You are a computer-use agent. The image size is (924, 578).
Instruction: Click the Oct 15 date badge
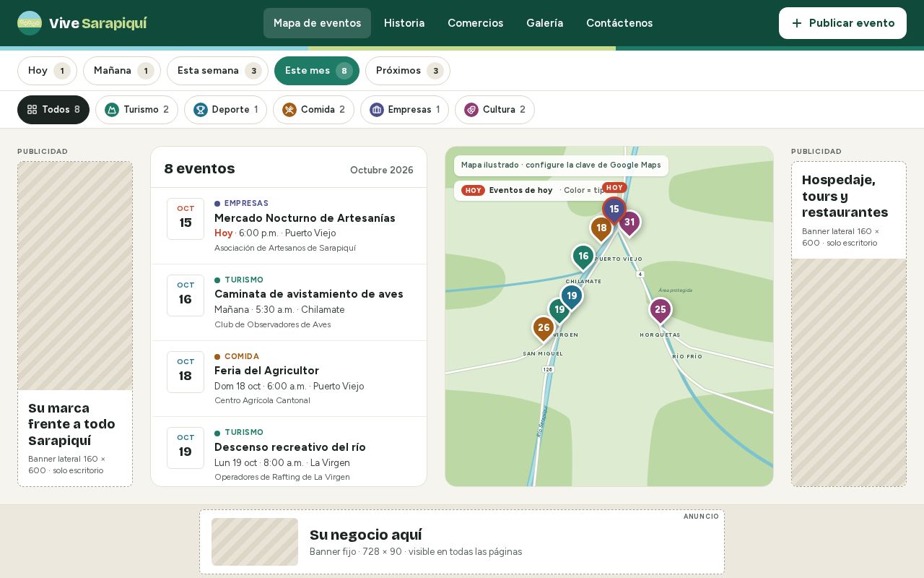[186, 219]
